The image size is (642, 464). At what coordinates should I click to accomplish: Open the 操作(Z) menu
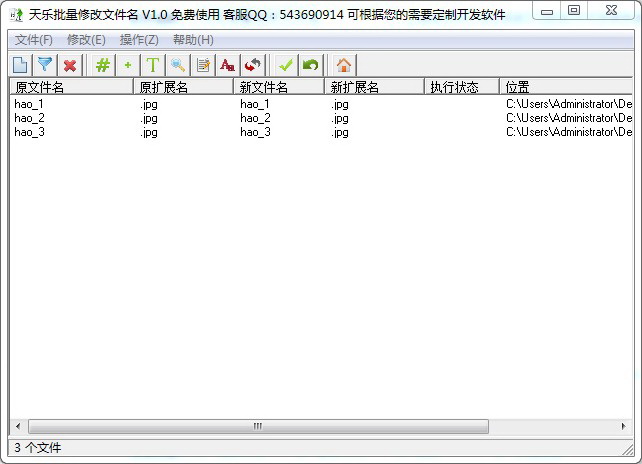click(x=139, y=40)
